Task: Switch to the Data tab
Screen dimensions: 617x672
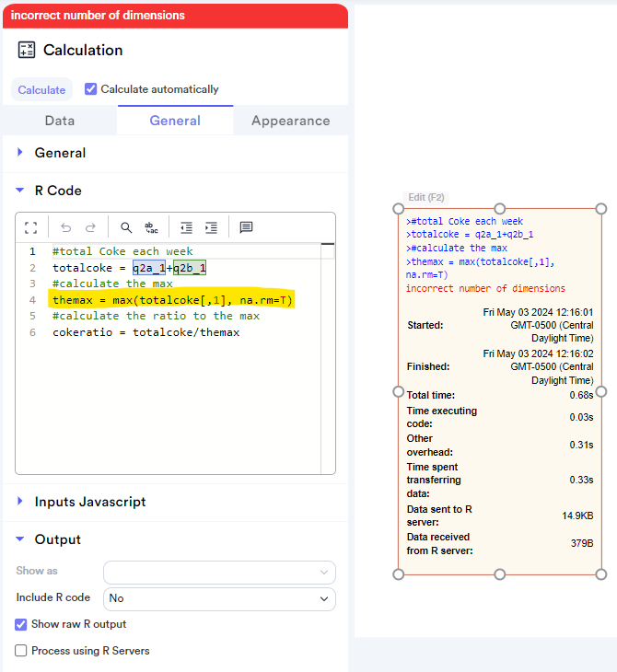Action: point(60,121)
